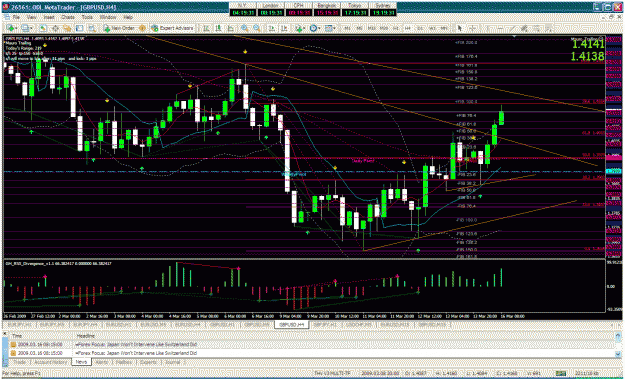The width and height of the screenshot is (625, 379).
Task: Open the Tools menu
Action: 87,18
